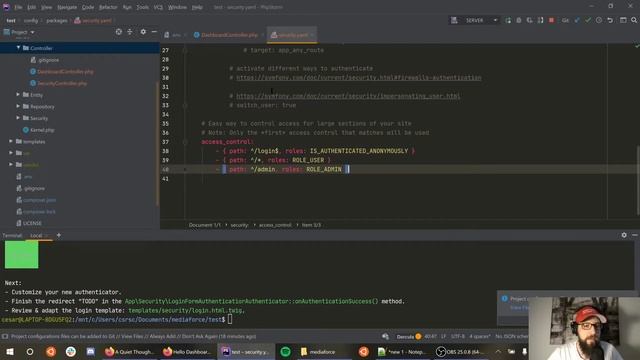Click line 40 ROLE_ADMIN text
Viewport: 640px width, 360px height.
324,169
